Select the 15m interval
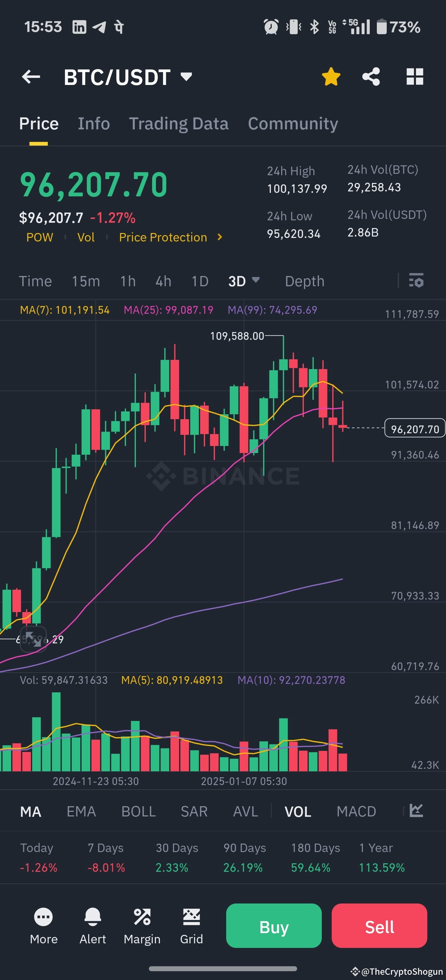The image size is (446, 980). click(x=86, y=281)
